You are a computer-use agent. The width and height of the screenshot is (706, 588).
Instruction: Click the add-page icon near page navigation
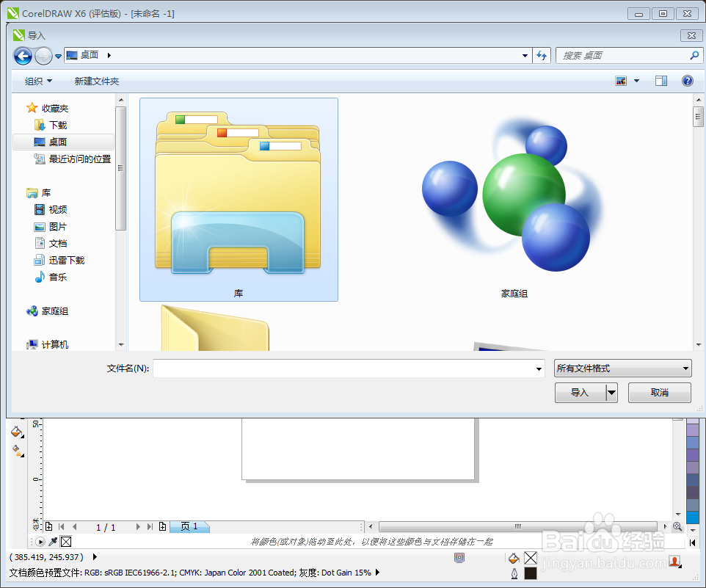[49, 526]
